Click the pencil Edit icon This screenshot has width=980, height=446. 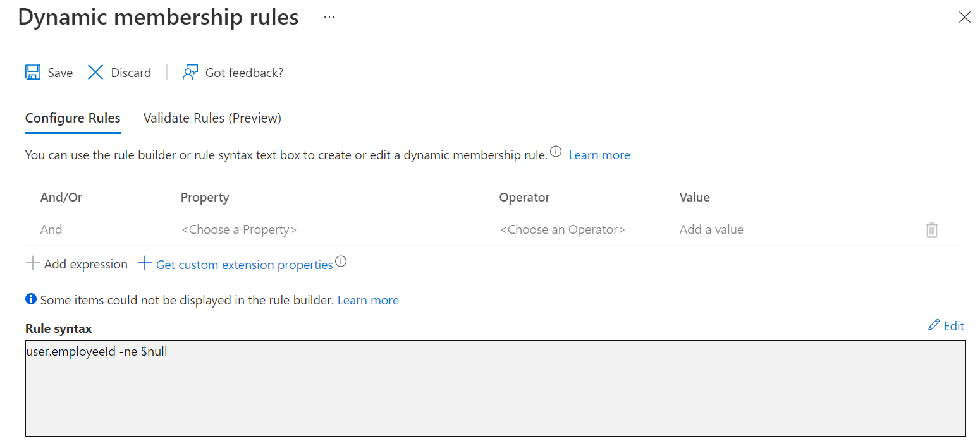[x=934, y=325]
